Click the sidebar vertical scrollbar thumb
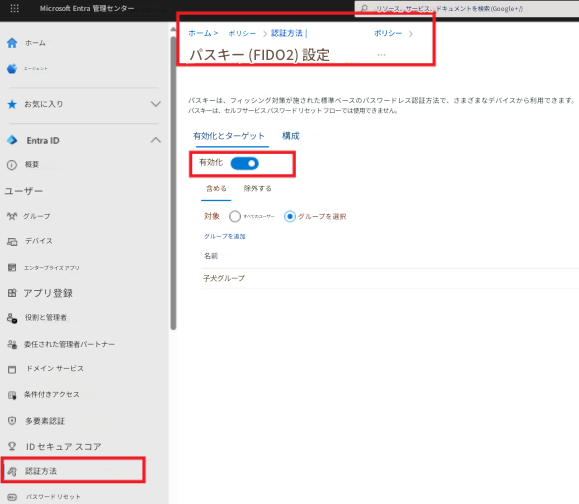Viewport: 579px width, 504px height. [x=173, y=182]
